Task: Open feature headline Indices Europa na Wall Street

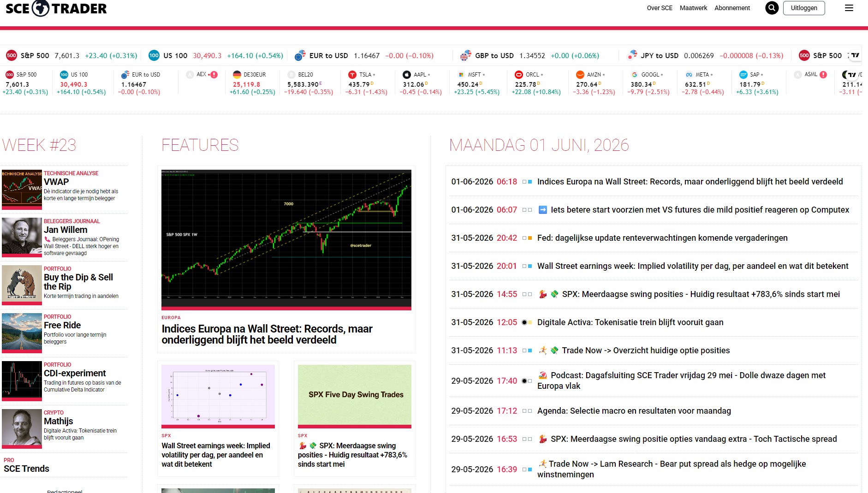Action: click(x=267, y=334)
